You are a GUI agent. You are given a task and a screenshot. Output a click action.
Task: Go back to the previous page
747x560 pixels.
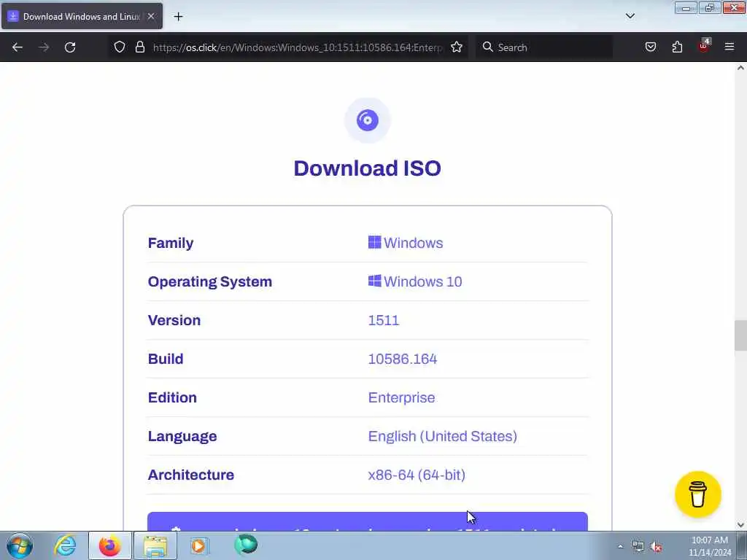coord(18,47)
